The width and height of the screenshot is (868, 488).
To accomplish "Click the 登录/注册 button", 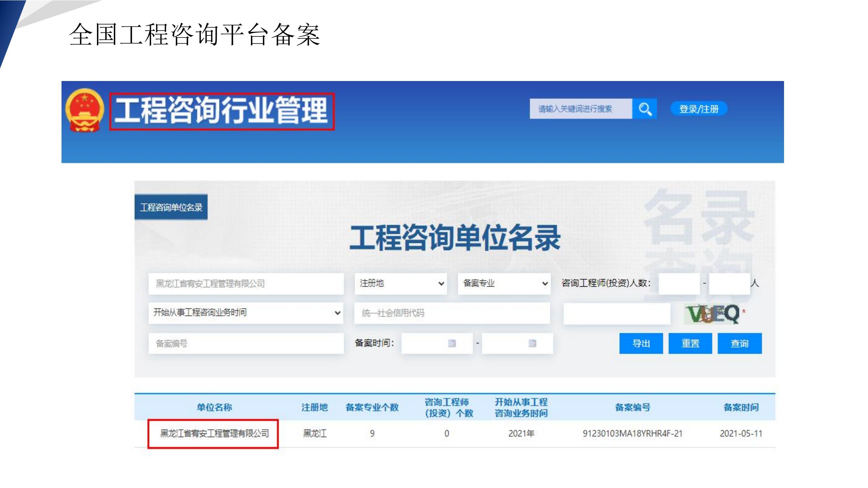I will coord(698,109).
